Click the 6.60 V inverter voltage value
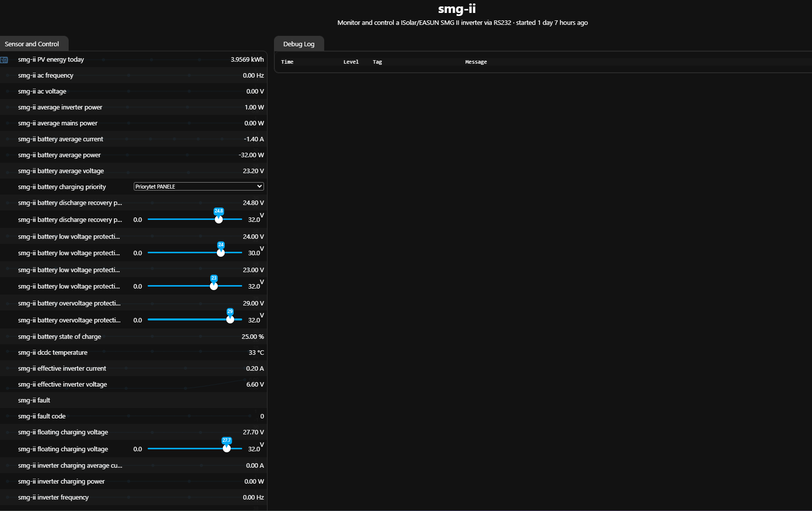This screenshot has width=812, height=511. pos(255,385)
